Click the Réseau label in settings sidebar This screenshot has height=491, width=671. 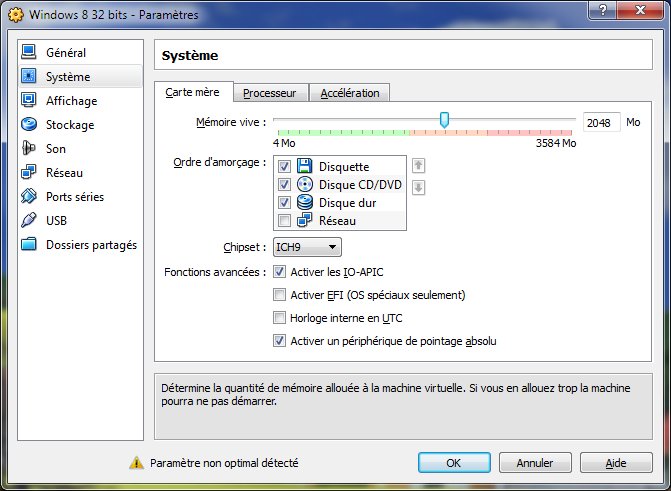(x=65, y=173)
